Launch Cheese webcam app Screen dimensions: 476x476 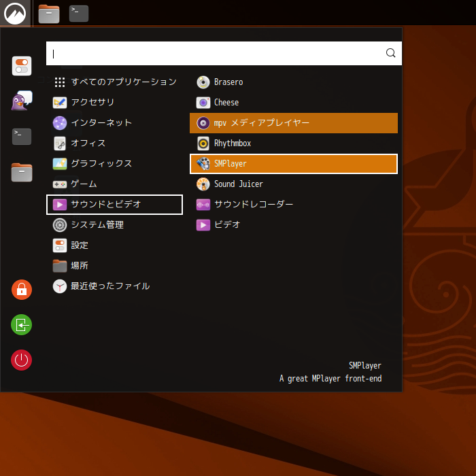[294, 102]
